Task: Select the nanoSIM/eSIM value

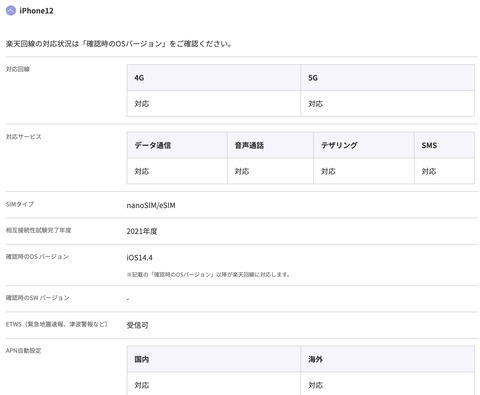Action: coord(151,205)
